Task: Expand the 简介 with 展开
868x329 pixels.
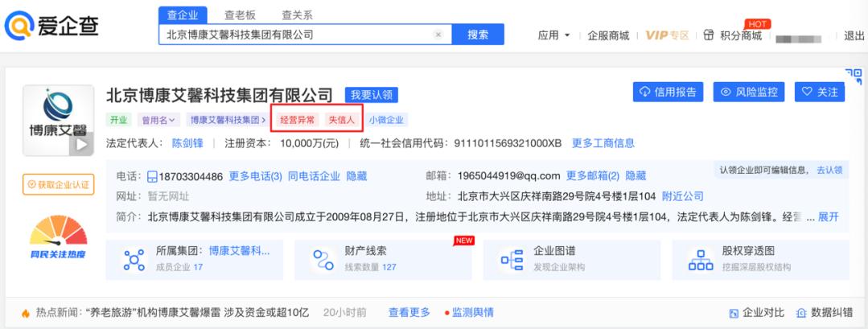Action: point(829,217)
